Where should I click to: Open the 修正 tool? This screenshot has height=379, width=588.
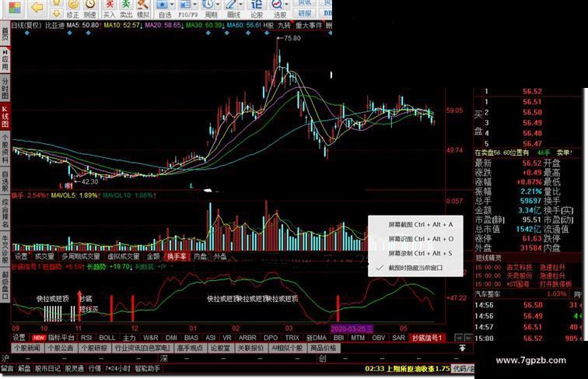(73, 9)
